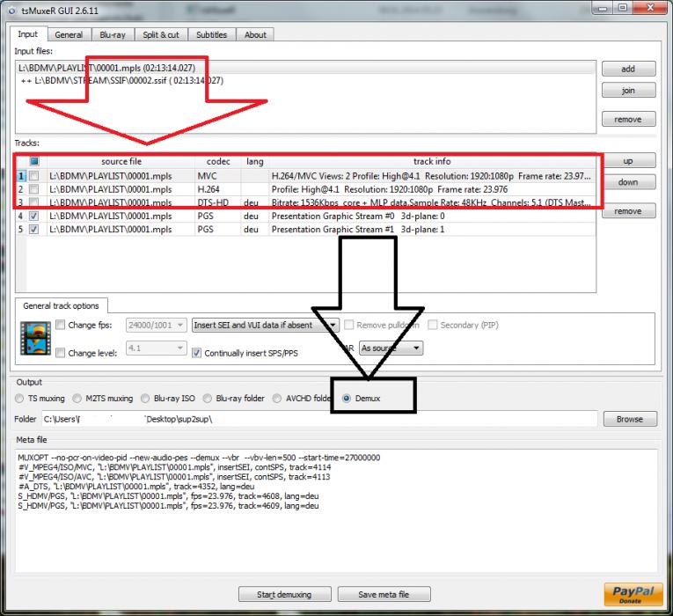Click the output Folder path field
Image resolution: width=673 pixels, height=616 pixels.
click(x=319, y=419)
